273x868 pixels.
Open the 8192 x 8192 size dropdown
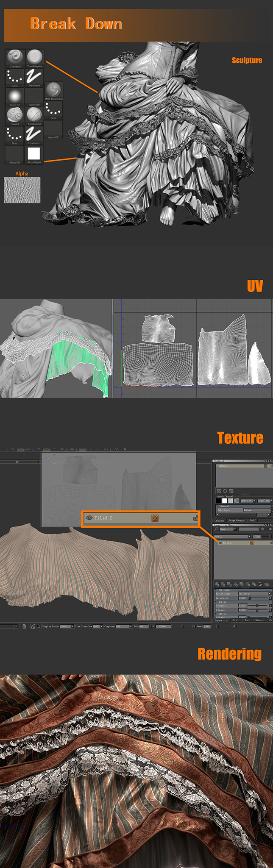248,501
